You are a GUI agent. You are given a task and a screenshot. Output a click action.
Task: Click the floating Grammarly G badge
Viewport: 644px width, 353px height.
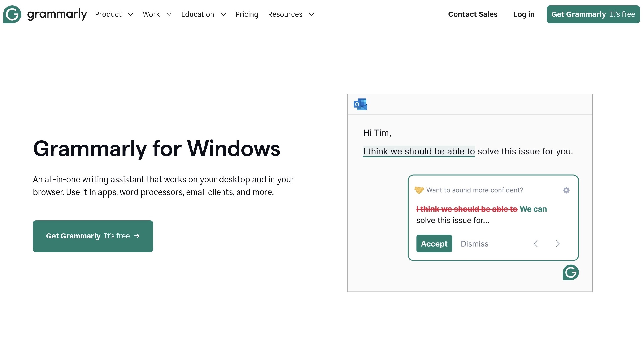click(570, 273)
